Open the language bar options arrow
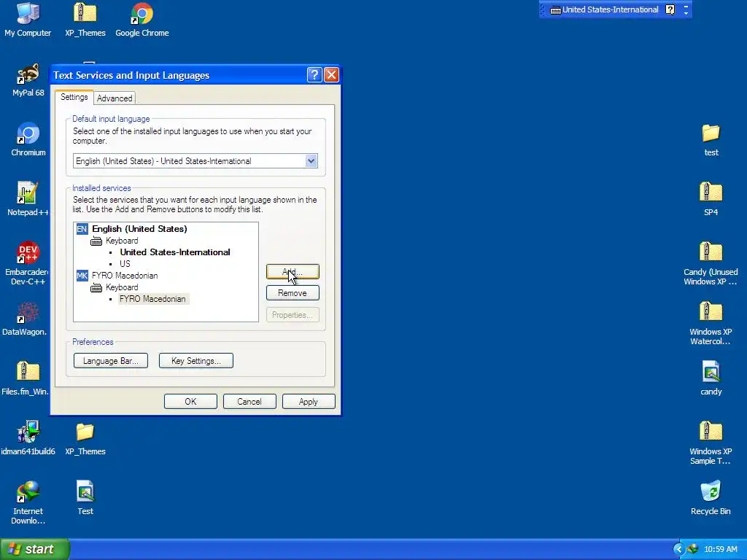Viewport: 747px width, 560px height. pyautogui.click(x=686, y=13)
